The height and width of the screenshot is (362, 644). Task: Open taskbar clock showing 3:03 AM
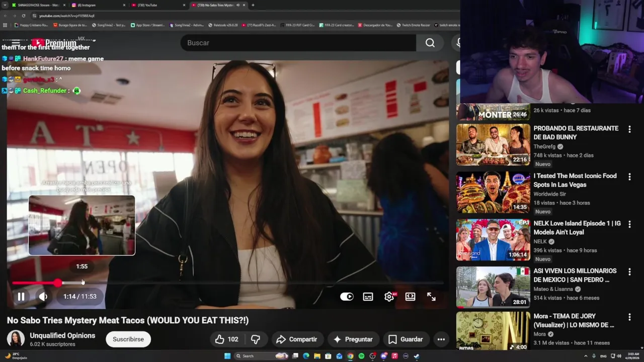[633, 356]
